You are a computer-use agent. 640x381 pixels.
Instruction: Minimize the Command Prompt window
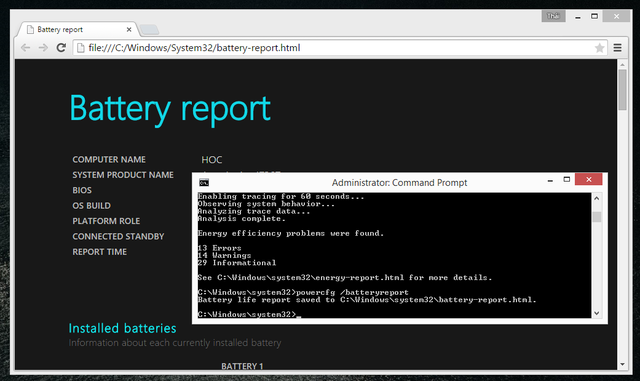550,180
